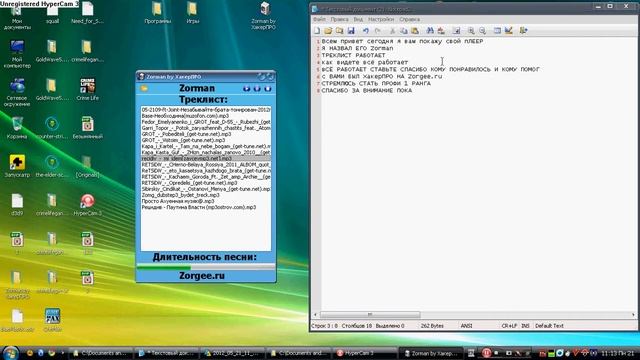Open the Настройки menu in the text editor
The width and height of the screenshot is (640, 360).
pyautogui.click(x=381, y=19)
